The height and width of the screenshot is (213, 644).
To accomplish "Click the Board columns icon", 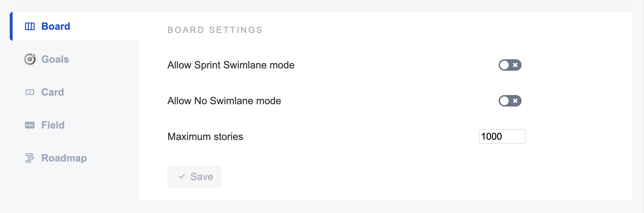I will coord(30,26).
